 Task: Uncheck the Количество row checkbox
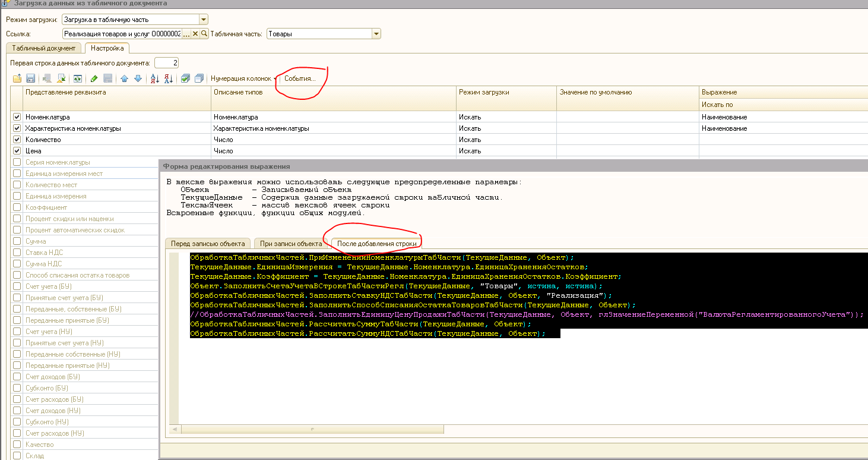pyautogui.click(x=17, y=140)
